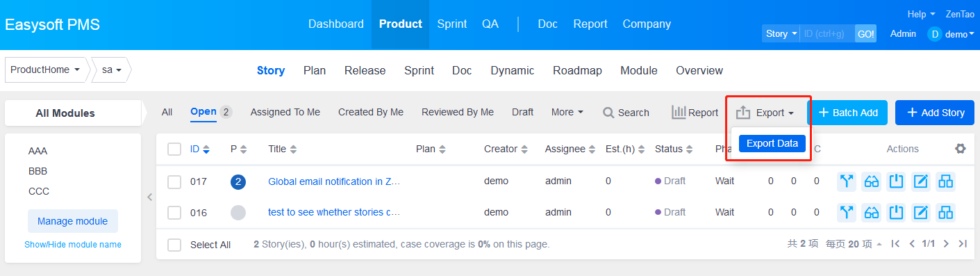The image size is (980, 276).
Task: Collapse the module sidebar with the chevron
Action: pyautogui.click(x=149, y=197)
